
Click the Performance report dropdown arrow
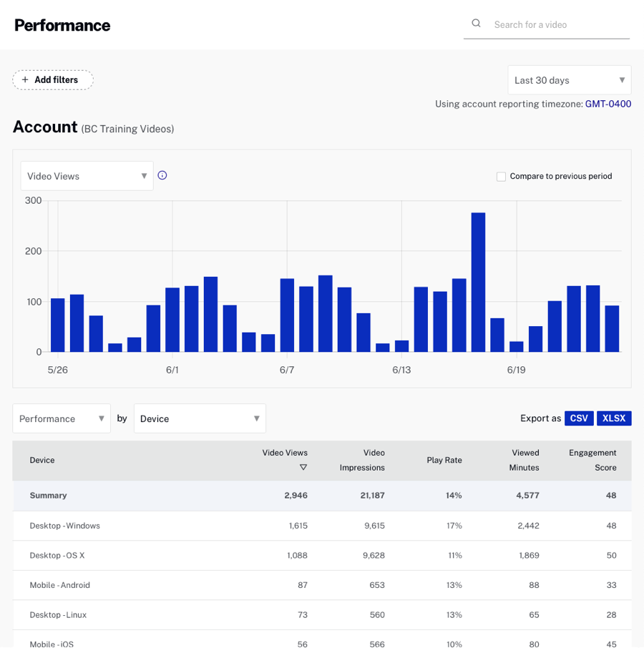tap(102, 418)
